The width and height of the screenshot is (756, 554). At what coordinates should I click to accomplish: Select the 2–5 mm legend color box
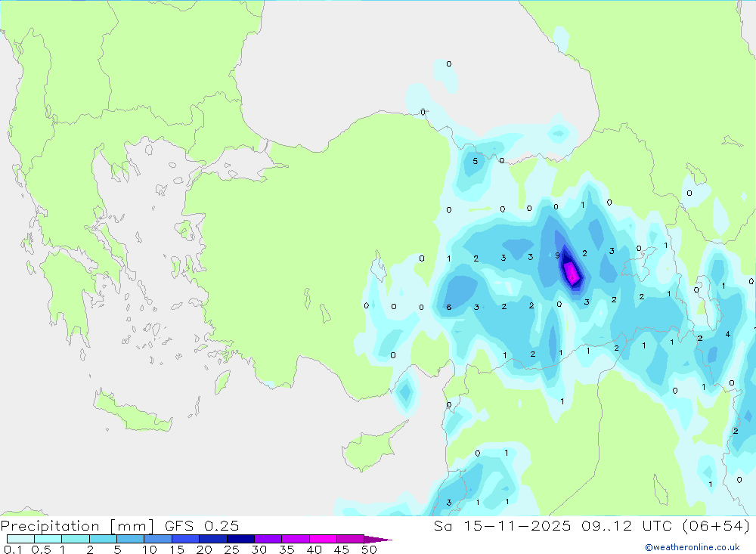coord(103,539)
